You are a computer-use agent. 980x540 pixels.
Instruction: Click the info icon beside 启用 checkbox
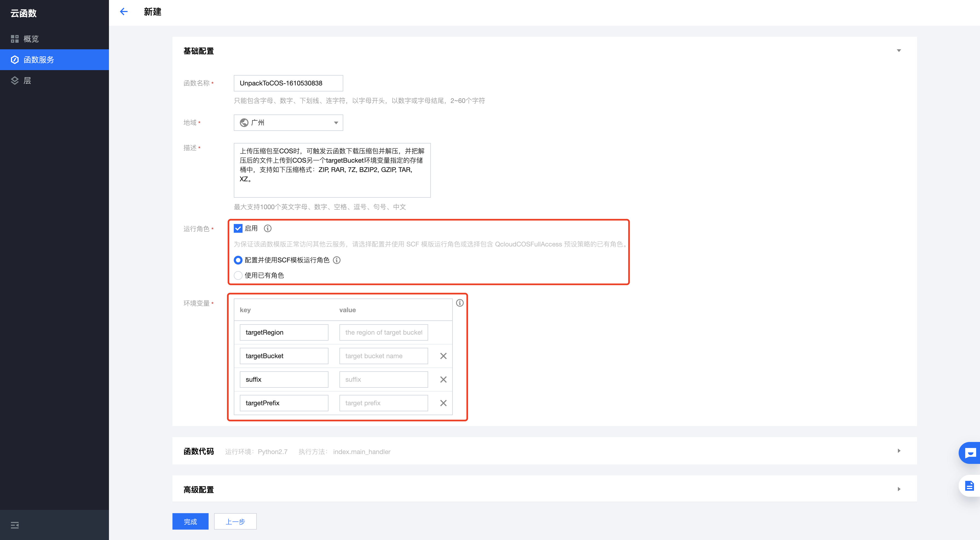268,228
